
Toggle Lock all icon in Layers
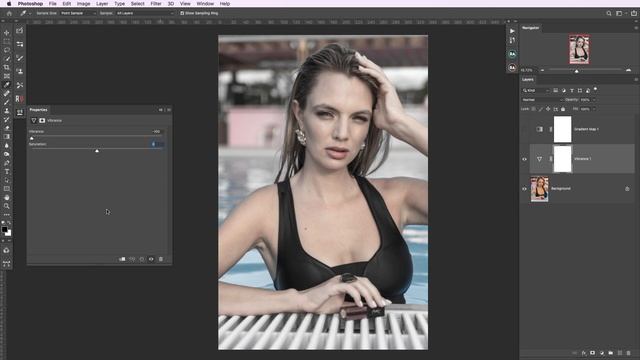pos(563,109)
